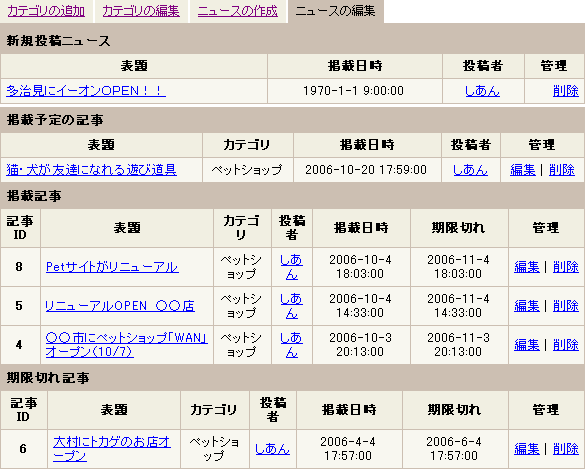Delete the scheduled 猫・犬 article

[562, 170]
